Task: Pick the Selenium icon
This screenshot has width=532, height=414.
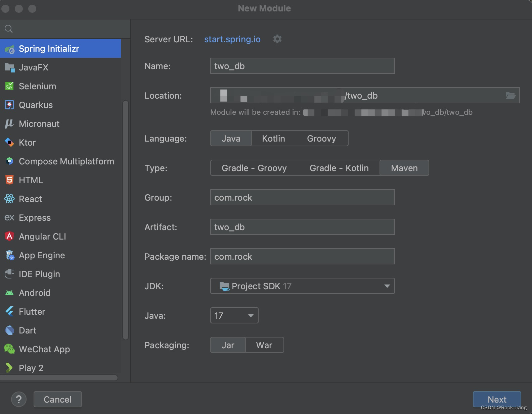Action: click(x=9, y=86)
